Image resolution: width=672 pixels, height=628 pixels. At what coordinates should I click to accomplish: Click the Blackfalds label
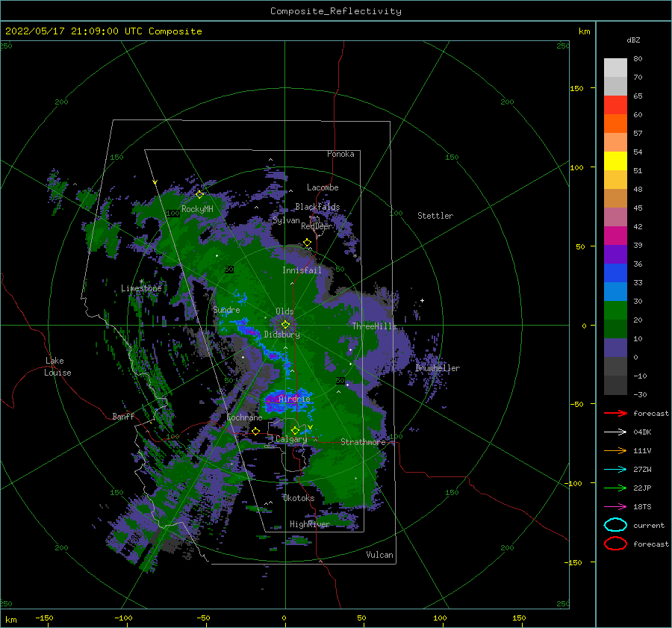pyautogui.click(x=317, y=207)
